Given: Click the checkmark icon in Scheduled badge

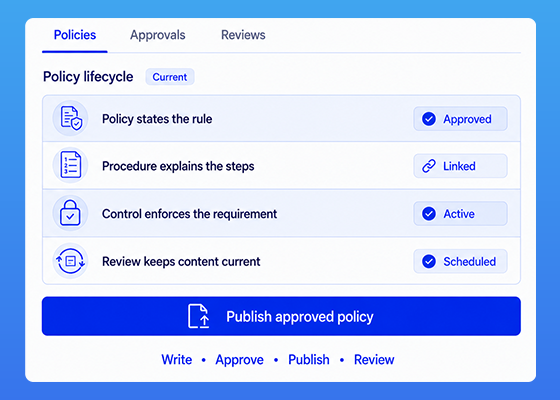Looking at the screenshot, I should (429, 261).
